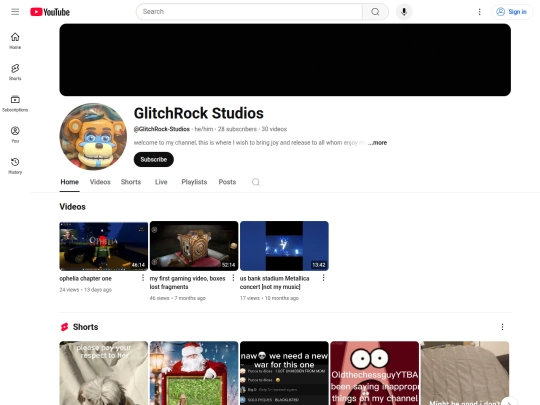Image resolution: width=540 pixels, height=405 pixels.
Task: Search within channel using magnifier icon
Action: pyautogui.click(x=256, y=182)
